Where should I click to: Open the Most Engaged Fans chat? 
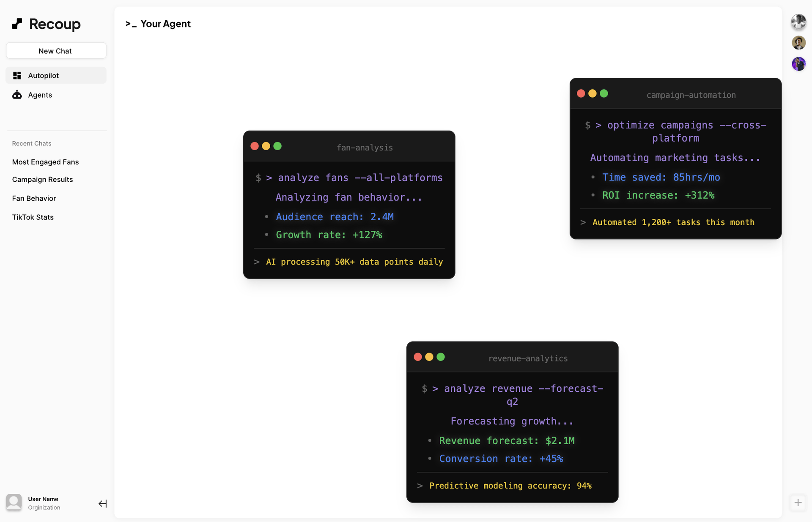click(45, 162)
